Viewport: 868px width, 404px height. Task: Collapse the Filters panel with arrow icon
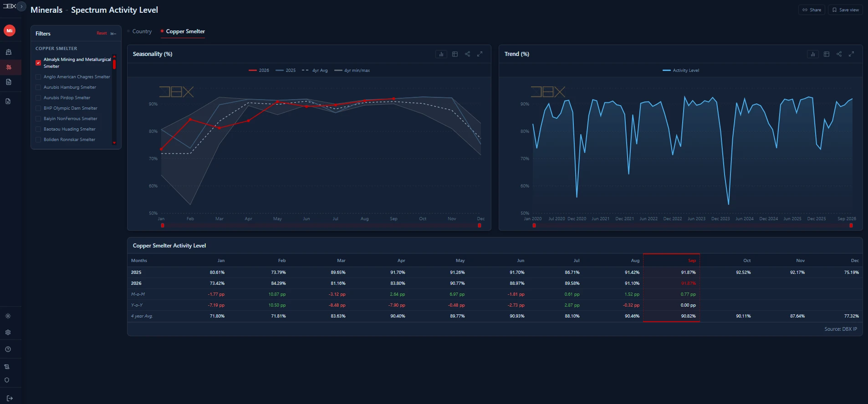113,34
